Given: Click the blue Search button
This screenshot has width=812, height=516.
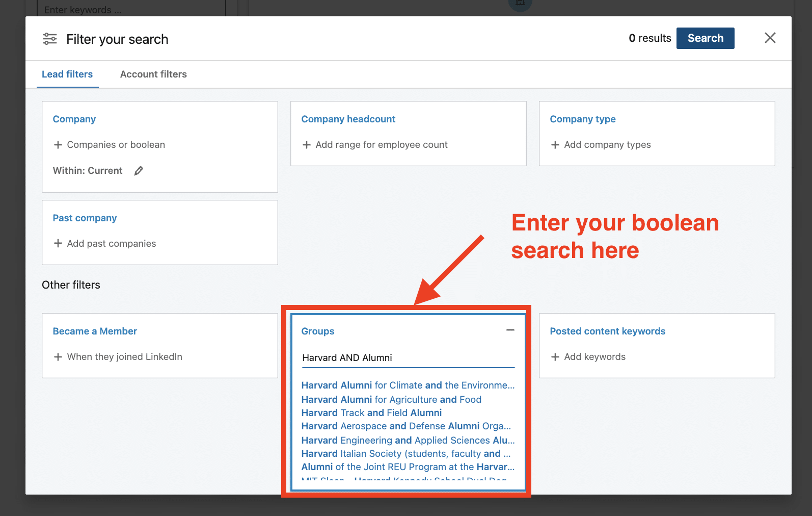Looking at the screenshot, I should tap(705, 38).
